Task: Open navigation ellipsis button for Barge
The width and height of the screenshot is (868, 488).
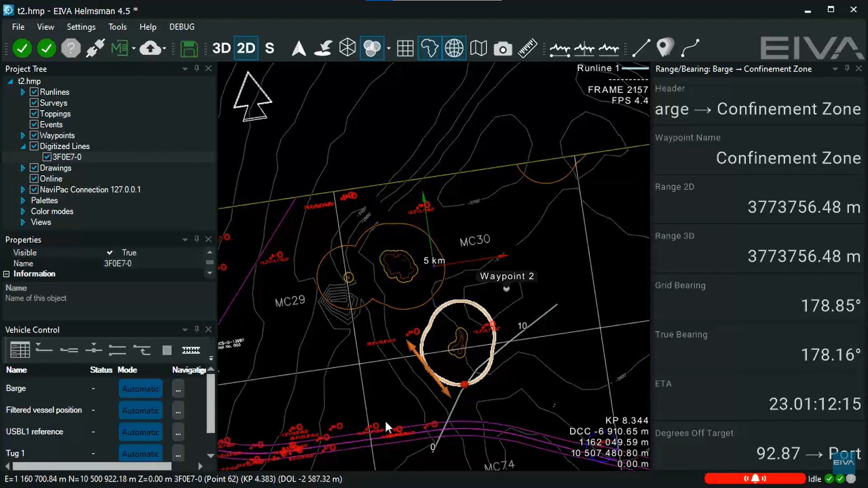Action: [x=178, y=389]
